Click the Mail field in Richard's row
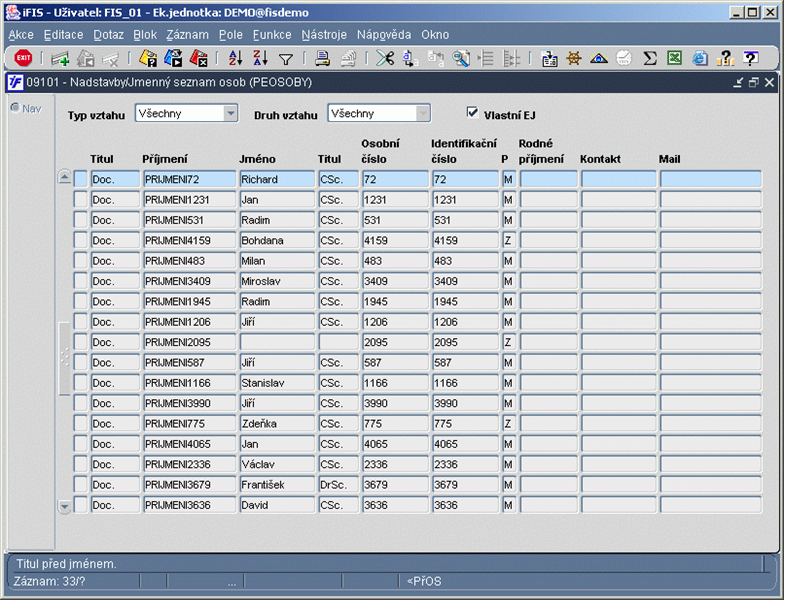Image resolution: width=785 pixels, height=601 pixels. [x=711, y=179]
